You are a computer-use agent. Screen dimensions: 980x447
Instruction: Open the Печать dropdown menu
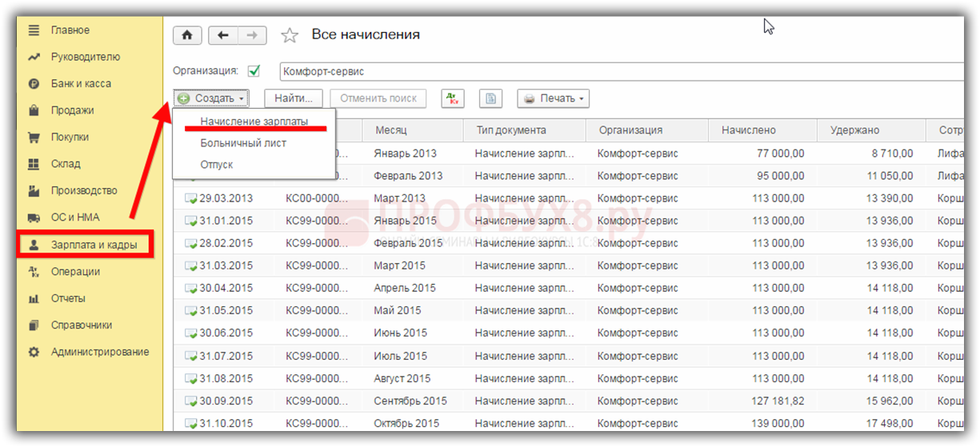coord(553,98)
